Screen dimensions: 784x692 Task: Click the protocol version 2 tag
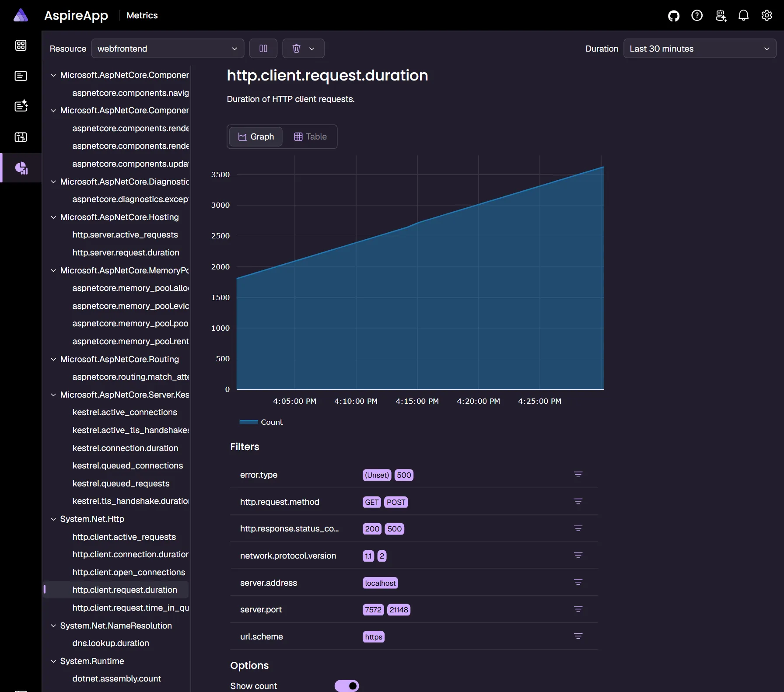point(382,556)
